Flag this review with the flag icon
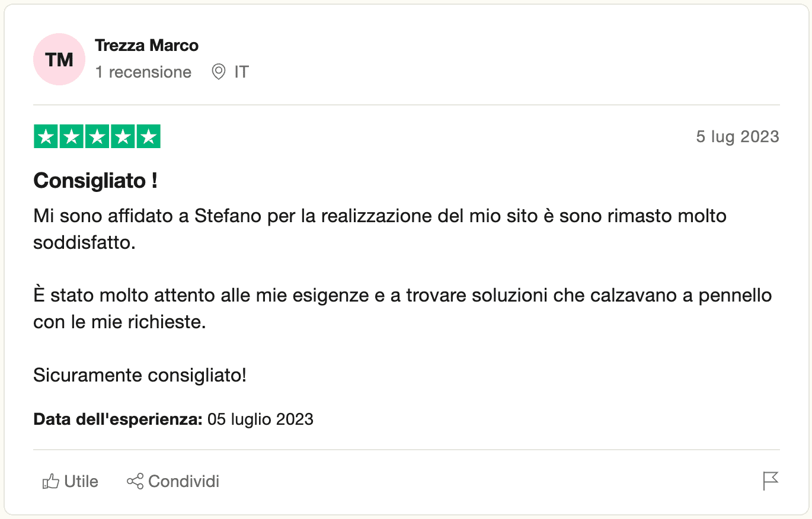This screenshot has width=812, height=519. [771, 481]
